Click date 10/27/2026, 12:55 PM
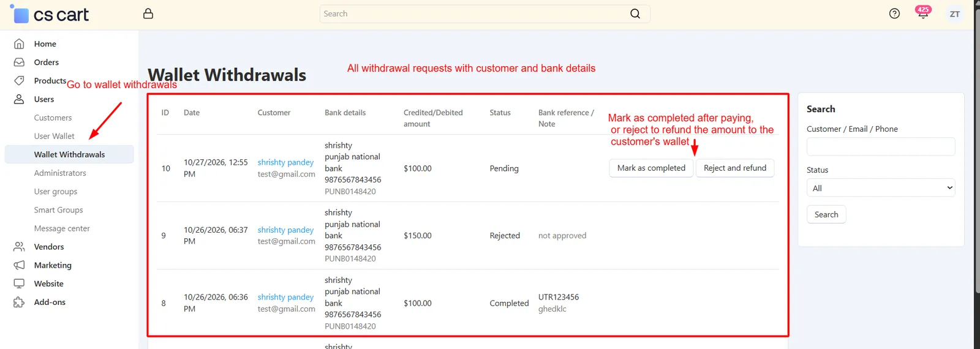Viewport: 980px width, 349px height. [216, 168]
